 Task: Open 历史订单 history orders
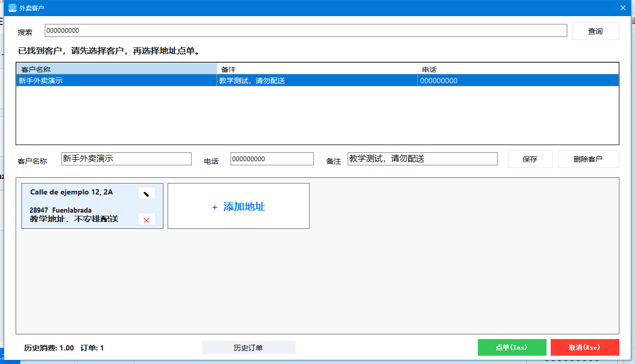(x=248, y=347)
